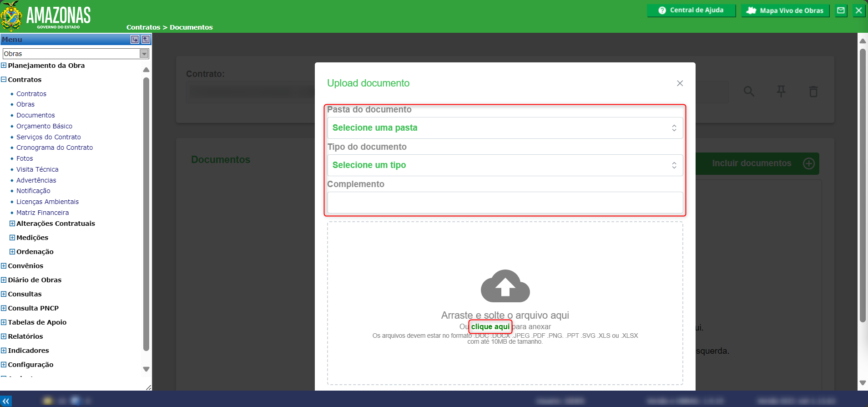Open Documentos in the menu

click(x=35, y=115)
